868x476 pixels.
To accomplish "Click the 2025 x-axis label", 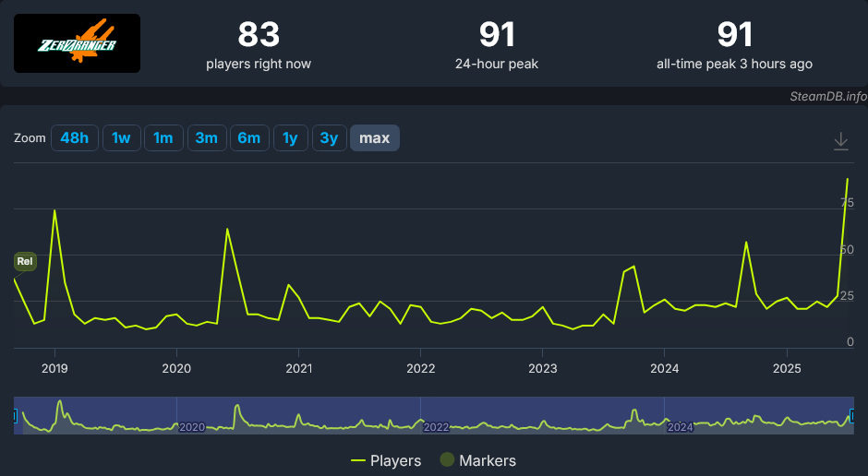I will pos(787,368).
